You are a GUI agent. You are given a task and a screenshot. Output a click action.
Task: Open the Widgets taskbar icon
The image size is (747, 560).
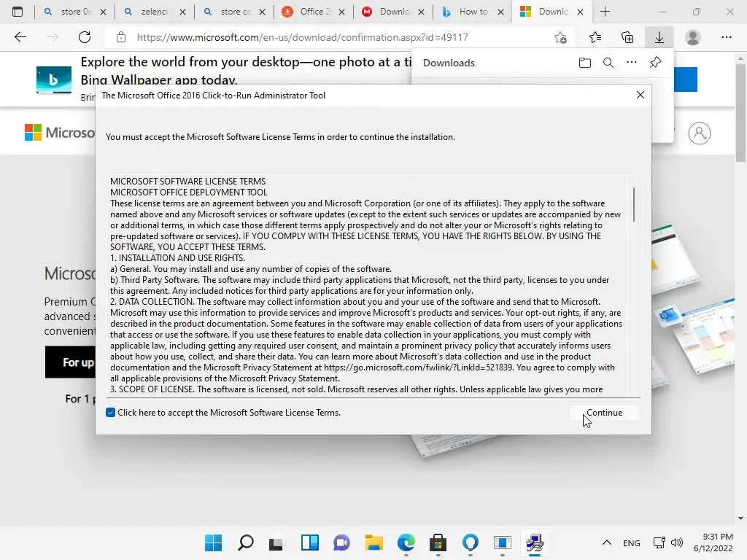[309, 542]
